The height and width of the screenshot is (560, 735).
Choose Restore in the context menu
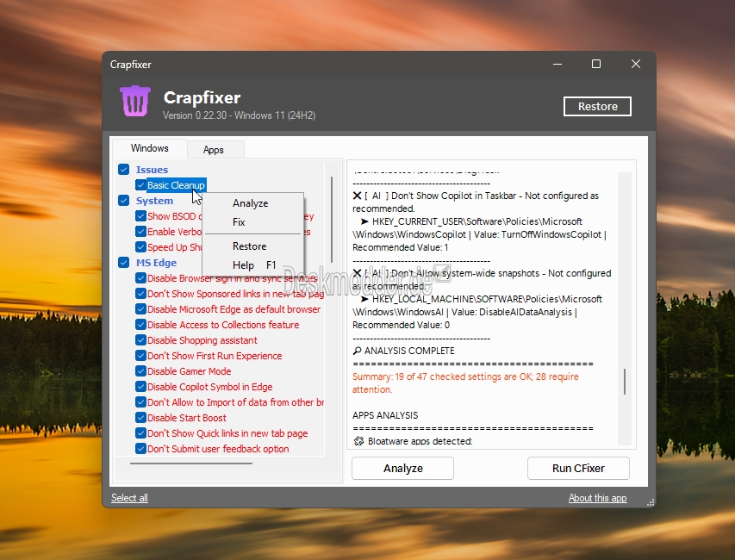(249, 246)
